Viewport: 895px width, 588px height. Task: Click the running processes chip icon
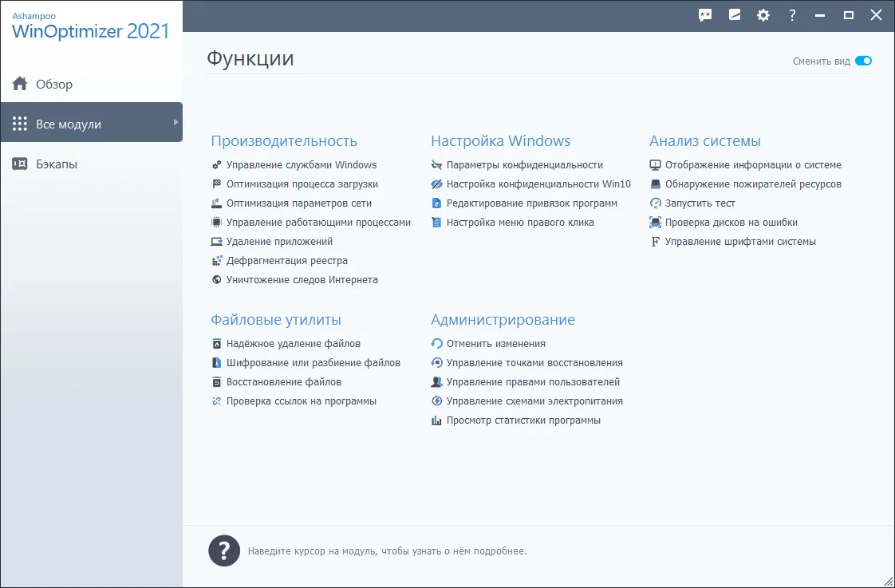point(216,222)
